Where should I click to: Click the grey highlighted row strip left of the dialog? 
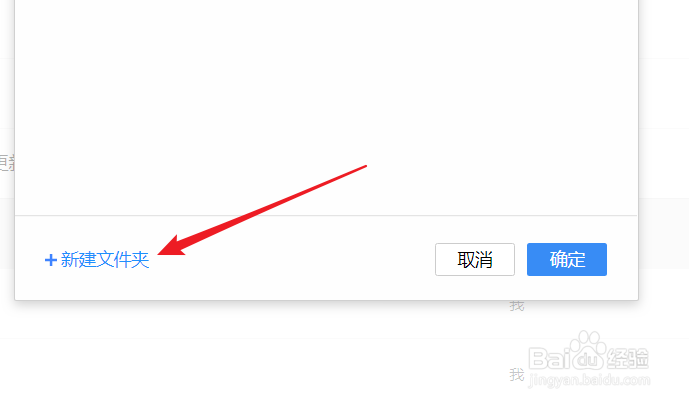click(x=7, y=233)
